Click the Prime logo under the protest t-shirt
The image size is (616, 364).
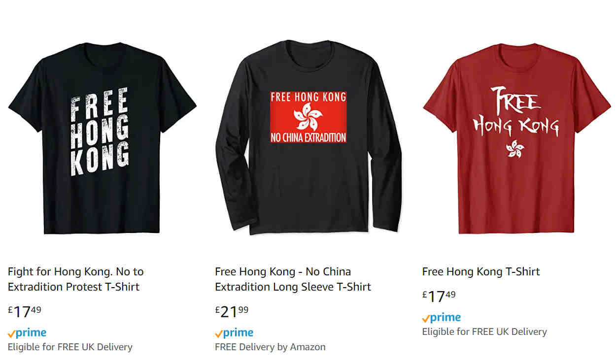(27, 333)
